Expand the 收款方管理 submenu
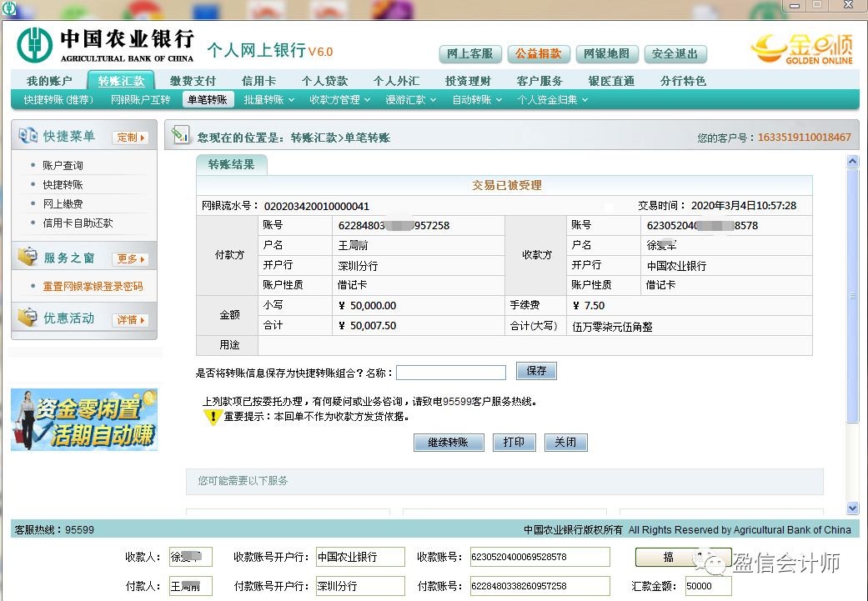The image size is (868, 601). coord(339,100)
